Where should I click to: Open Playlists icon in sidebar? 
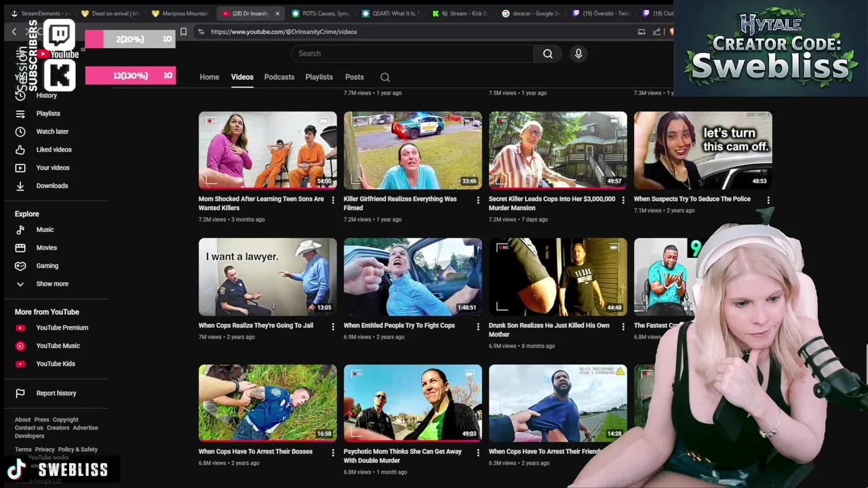point(20,114)
